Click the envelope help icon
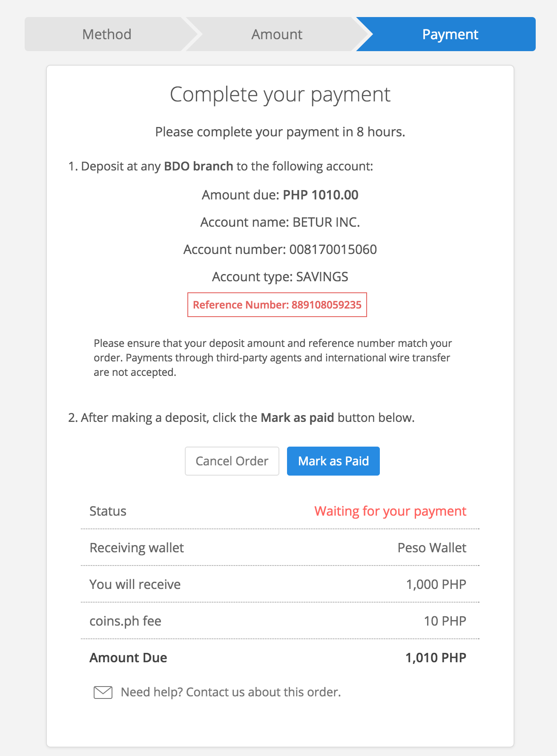The image size is (557, 756). click(x=103, y=693)
